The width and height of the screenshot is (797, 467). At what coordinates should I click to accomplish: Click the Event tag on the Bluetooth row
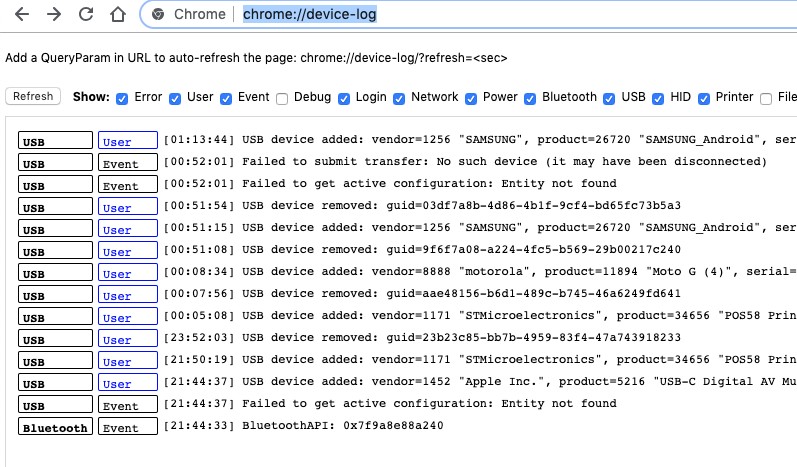(128, 426)
